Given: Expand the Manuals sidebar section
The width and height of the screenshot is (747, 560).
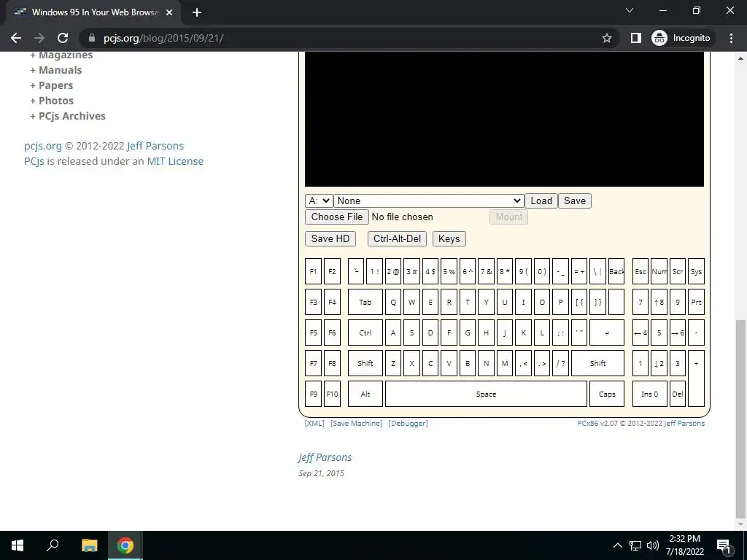Looking at the screenshot, I should click(x=55, y=70).
